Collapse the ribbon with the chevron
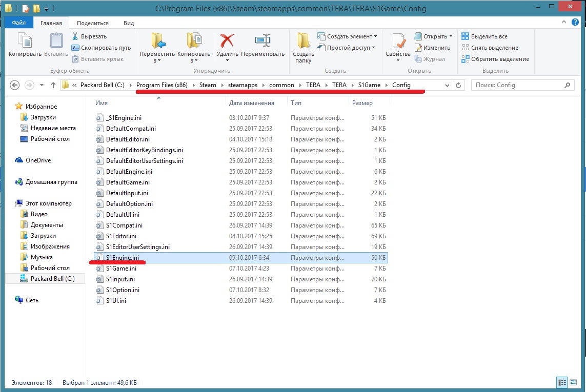Image resolution: width=586 pixels, height=392 pixels. 563,22
